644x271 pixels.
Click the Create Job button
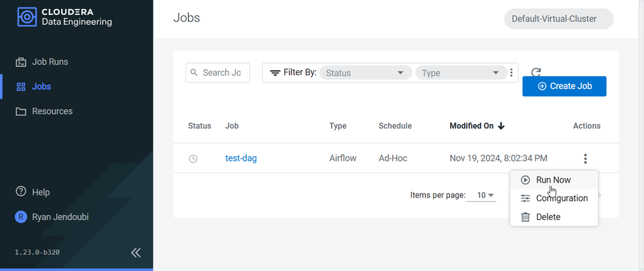click(x=564, y=86)
